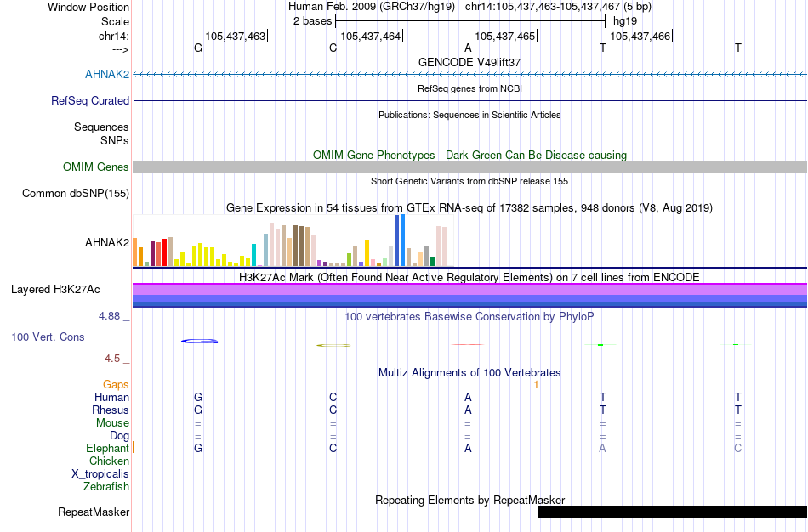808x532 pixels.
Task: Click the base A in the sequence ruler
Action: coord(468,48)
